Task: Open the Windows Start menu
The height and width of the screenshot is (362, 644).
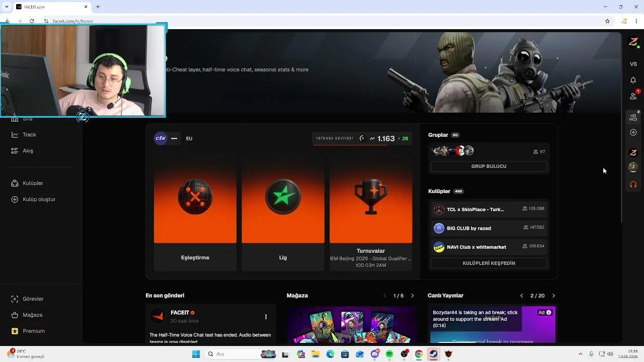Action: [x=196, y=354]
